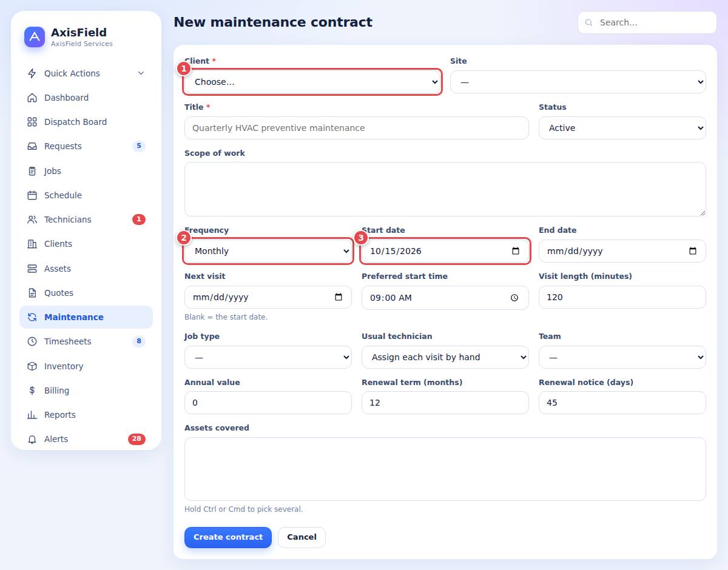The width and height of the screenshot is (728, 570).
Task: Open the Frequency dropdown showing Monthly
Action: click(268, 251)
